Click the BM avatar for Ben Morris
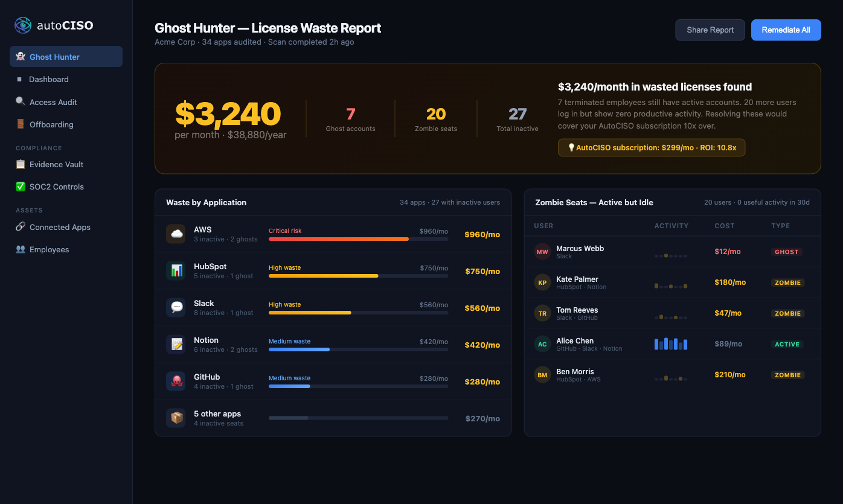The image size is (843, 504). click(542, 375)
